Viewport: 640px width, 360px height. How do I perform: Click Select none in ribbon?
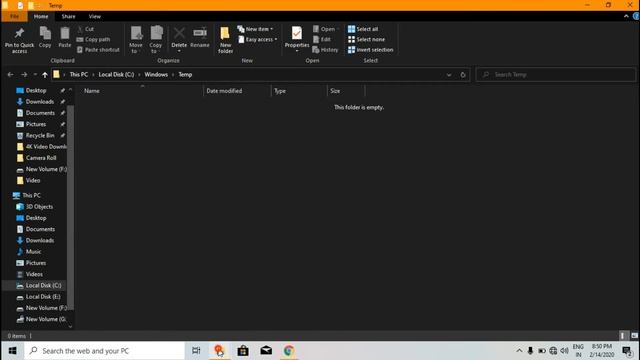(x=366, y=40)
